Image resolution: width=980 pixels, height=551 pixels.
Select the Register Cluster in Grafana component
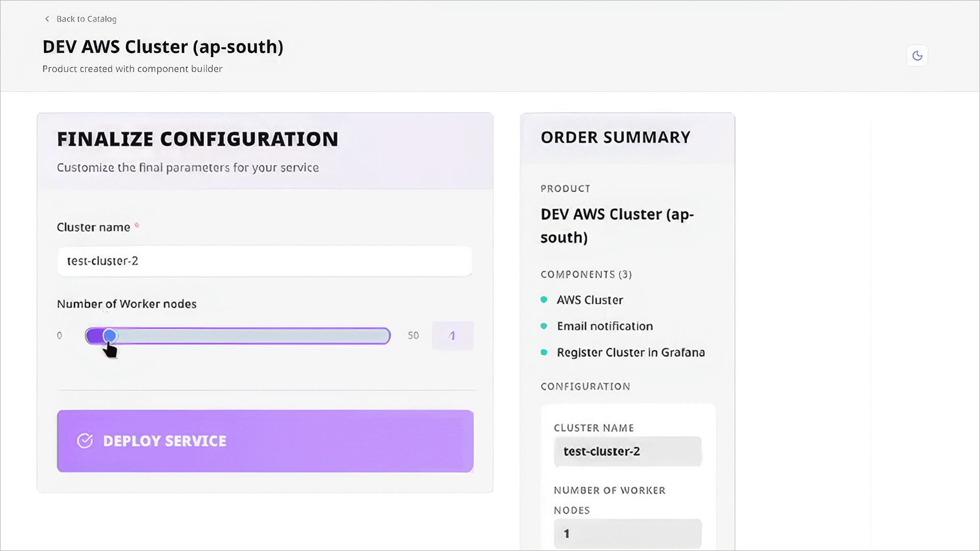coord(631,353)
